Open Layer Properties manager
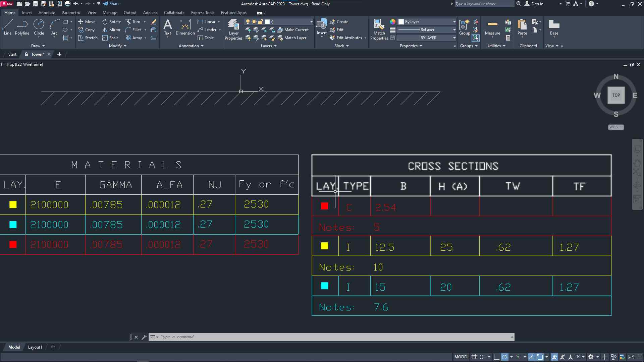Screen dimensions: 644x362 coord(233,29)
